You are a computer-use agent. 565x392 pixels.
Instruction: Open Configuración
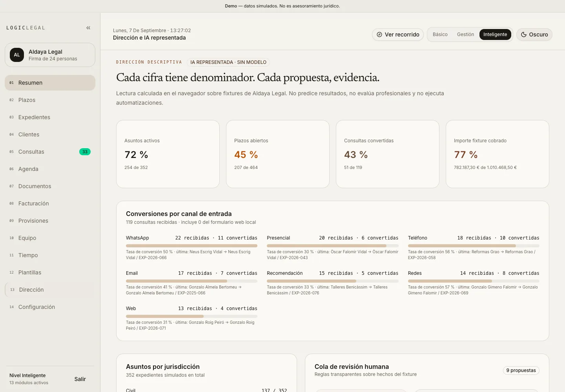tap(50, 307)
